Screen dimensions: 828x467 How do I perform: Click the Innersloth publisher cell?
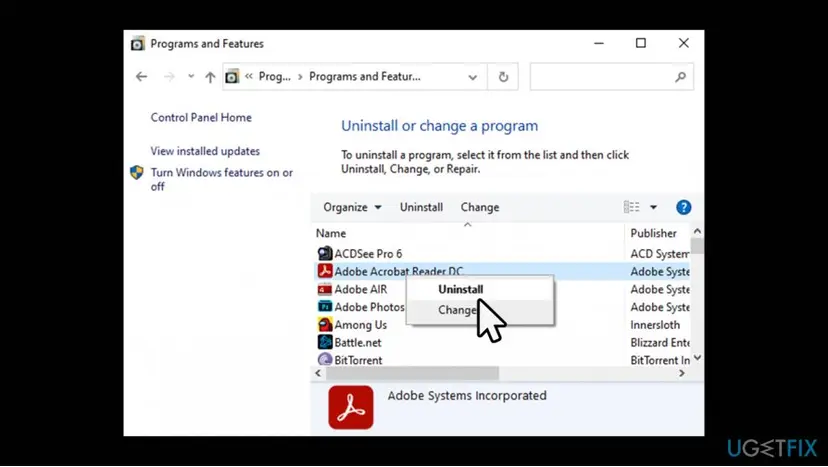655,325
